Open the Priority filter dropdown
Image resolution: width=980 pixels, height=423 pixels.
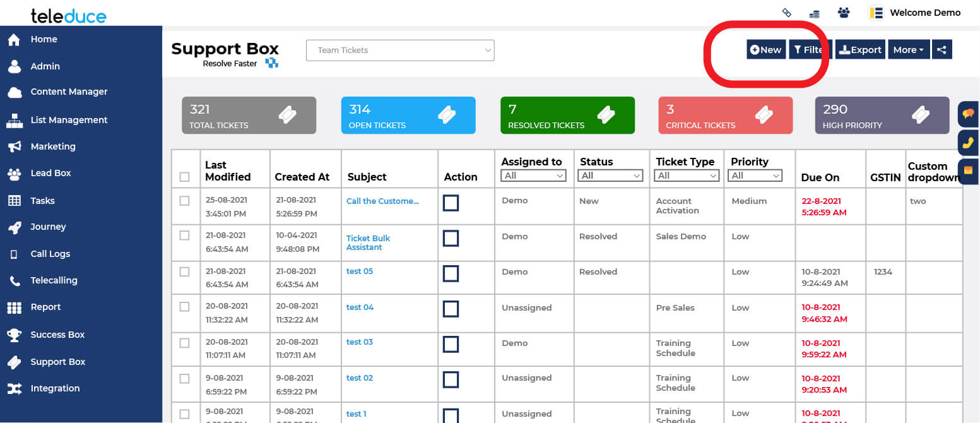(755, 175)
